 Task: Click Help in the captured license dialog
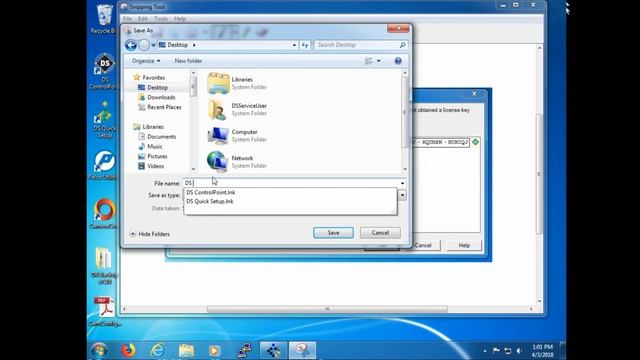464,245
